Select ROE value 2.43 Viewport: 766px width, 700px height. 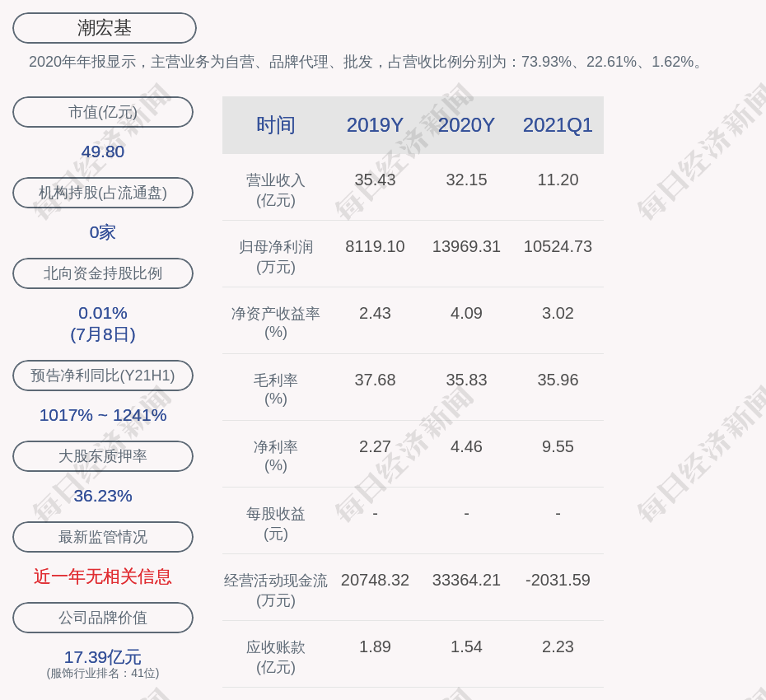tap(375, 313)
